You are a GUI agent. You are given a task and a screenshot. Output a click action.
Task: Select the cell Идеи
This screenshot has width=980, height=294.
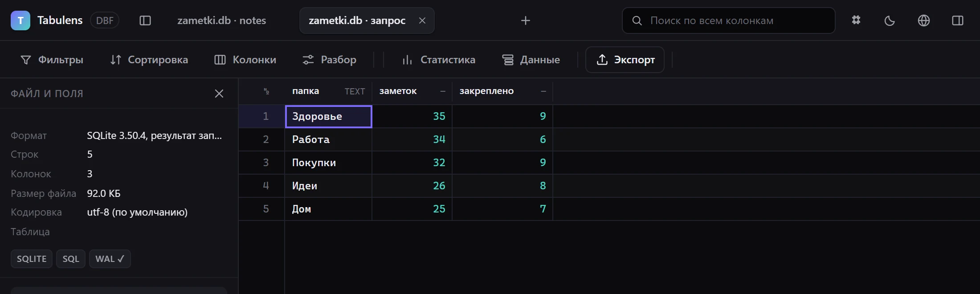[328, 186]
